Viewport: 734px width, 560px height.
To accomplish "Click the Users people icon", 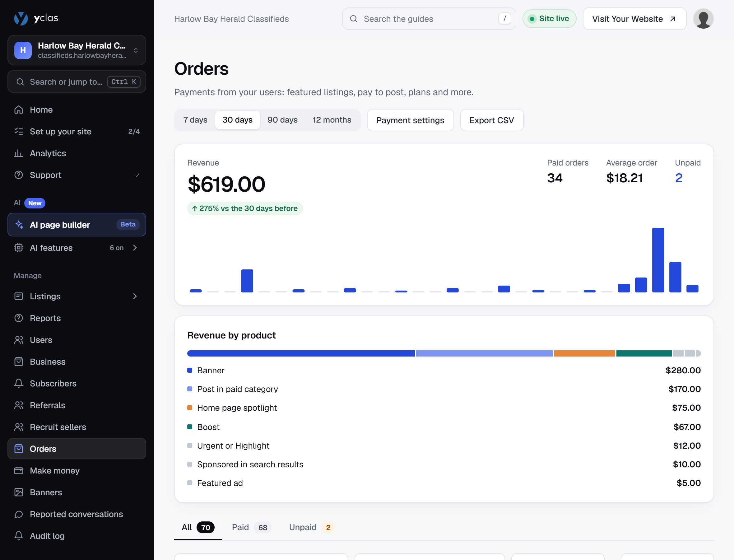I will tap(19, 340).
